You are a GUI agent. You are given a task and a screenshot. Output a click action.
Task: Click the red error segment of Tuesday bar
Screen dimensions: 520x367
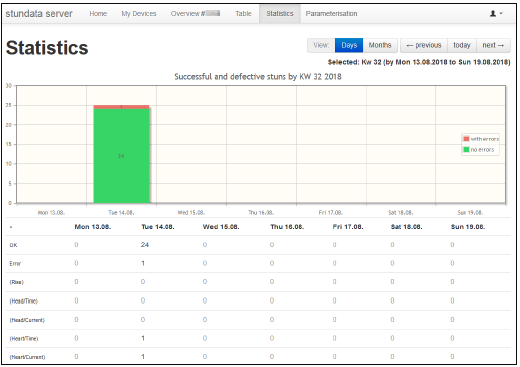121,107
